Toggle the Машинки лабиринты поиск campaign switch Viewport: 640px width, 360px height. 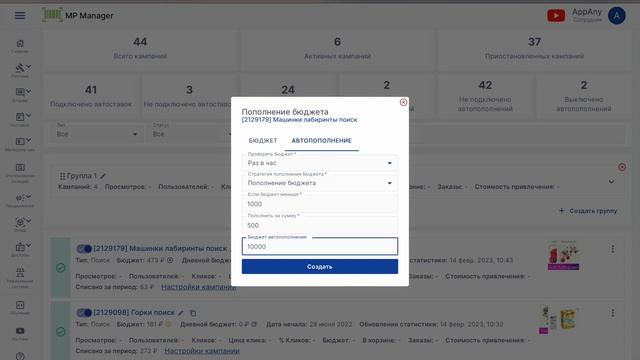coord(84,249)
